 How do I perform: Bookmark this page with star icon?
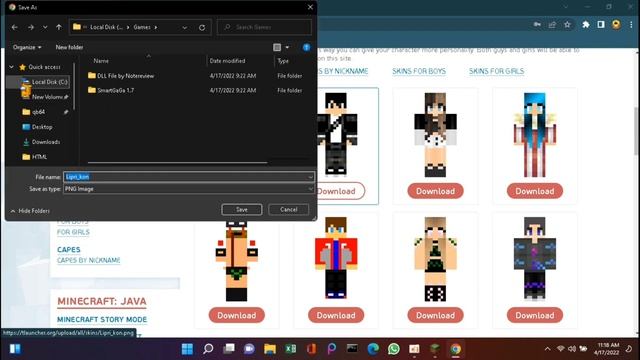pyautogui.click(x=567, y=24)
